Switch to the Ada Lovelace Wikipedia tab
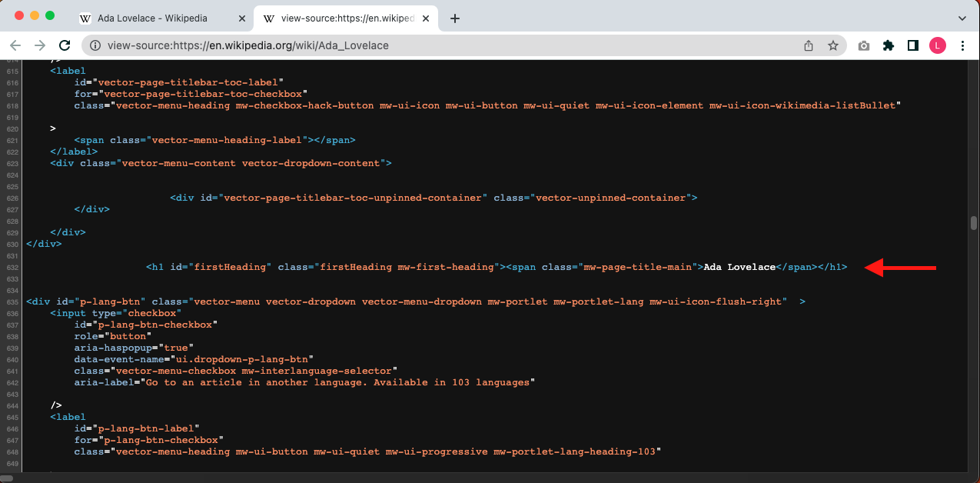The image size is (980, 483). pos(154,17)
